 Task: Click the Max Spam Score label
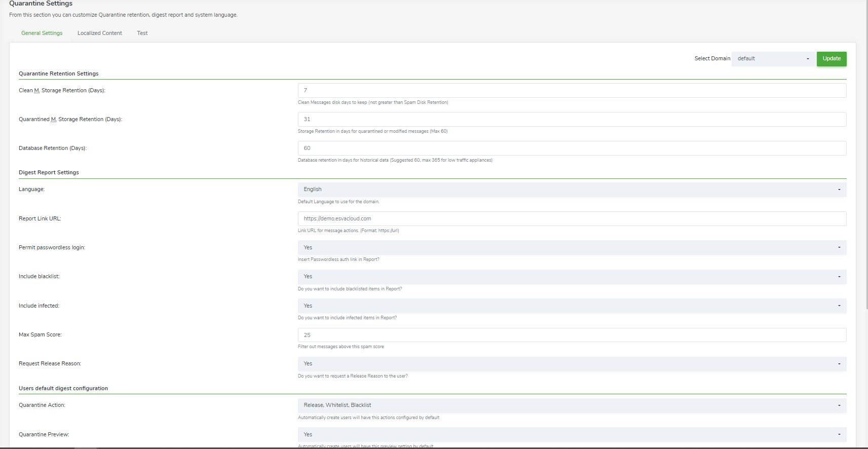tap(40, 334)
